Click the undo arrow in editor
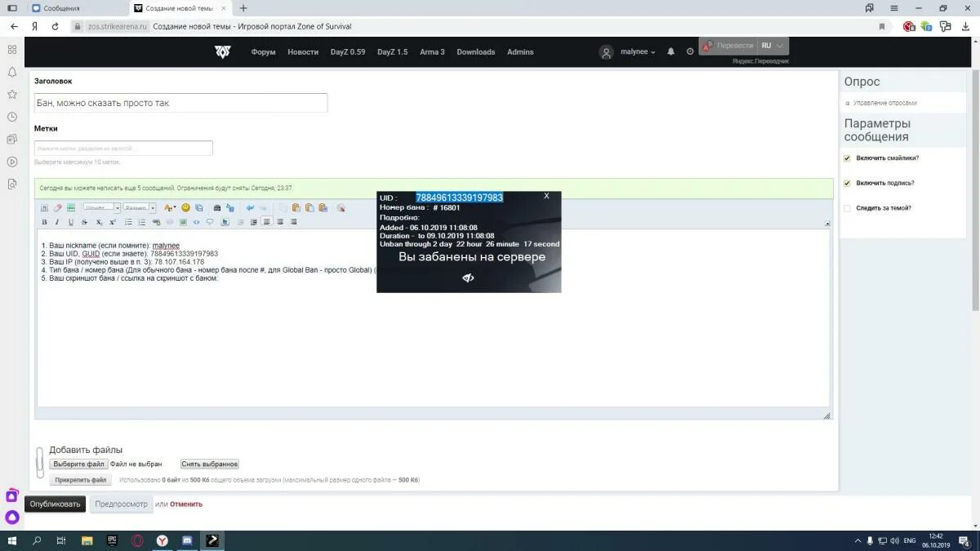The width and height of the screenshot is (980, 551). coord(250,207)
